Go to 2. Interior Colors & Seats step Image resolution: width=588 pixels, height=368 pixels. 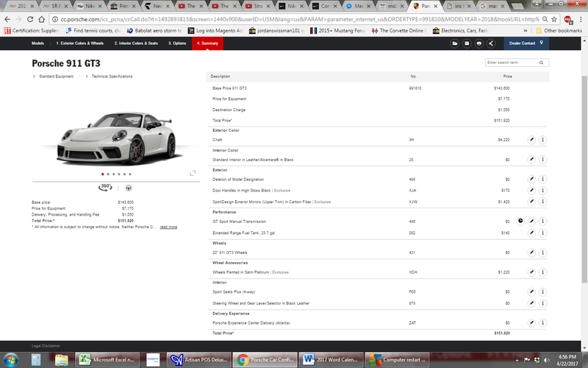tap(136, 43)
